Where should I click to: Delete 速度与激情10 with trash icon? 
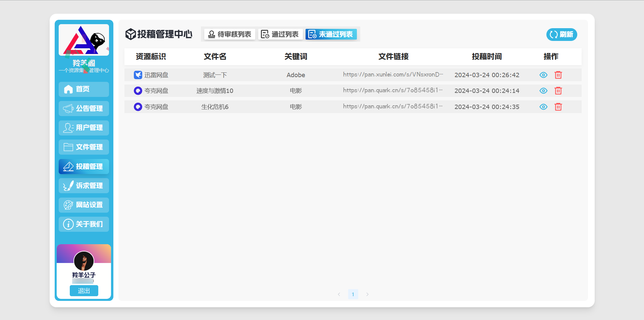pyautogui.click(x=558, y=91)
